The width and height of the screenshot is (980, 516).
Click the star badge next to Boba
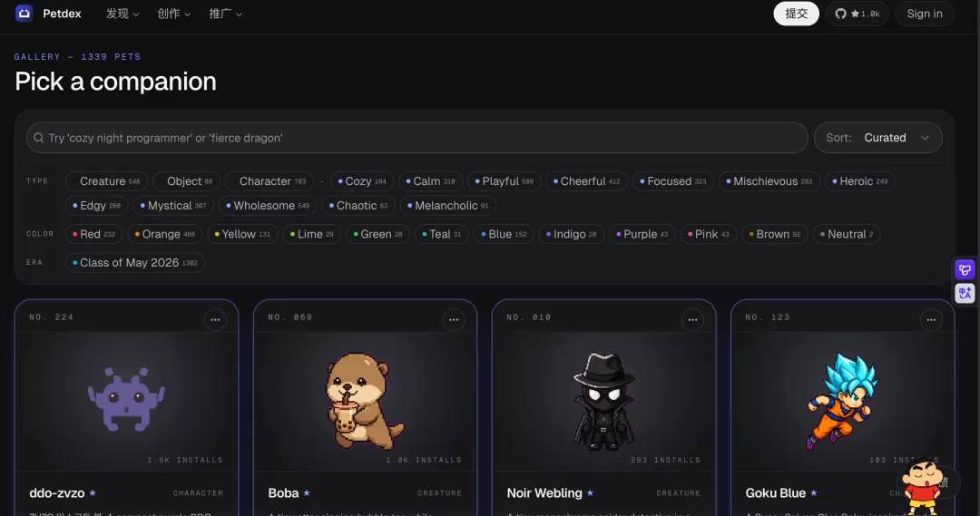pyautogui.click(x=307, y=493)
